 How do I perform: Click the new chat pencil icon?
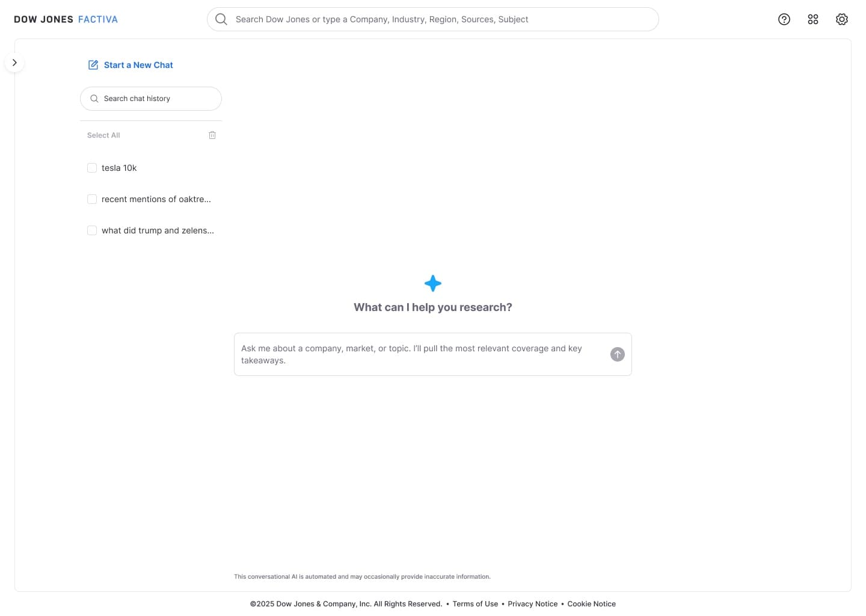coord(93,65)
